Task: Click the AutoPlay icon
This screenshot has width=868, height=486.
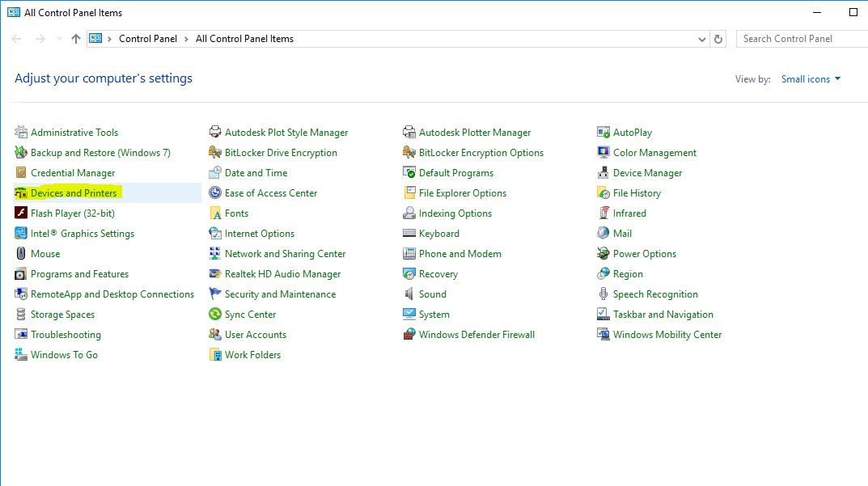Action: click(x=603, y=133)
